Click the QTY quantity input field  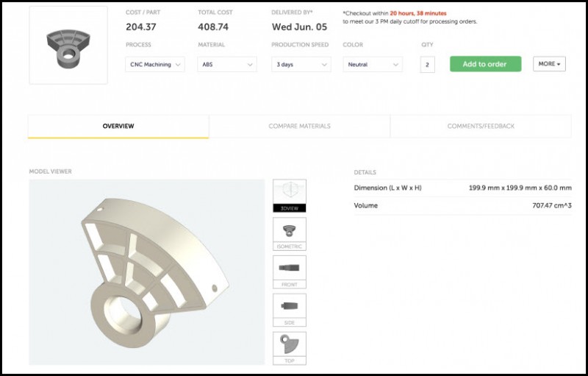[427, 65]
